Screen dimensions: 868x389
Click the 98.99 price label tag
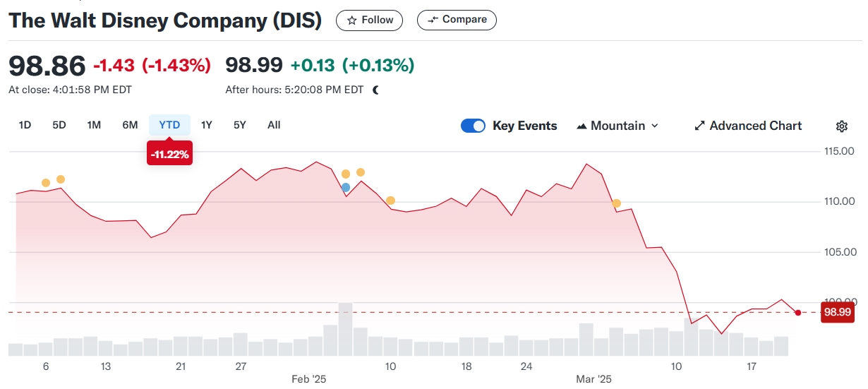(x=836, y=312)
